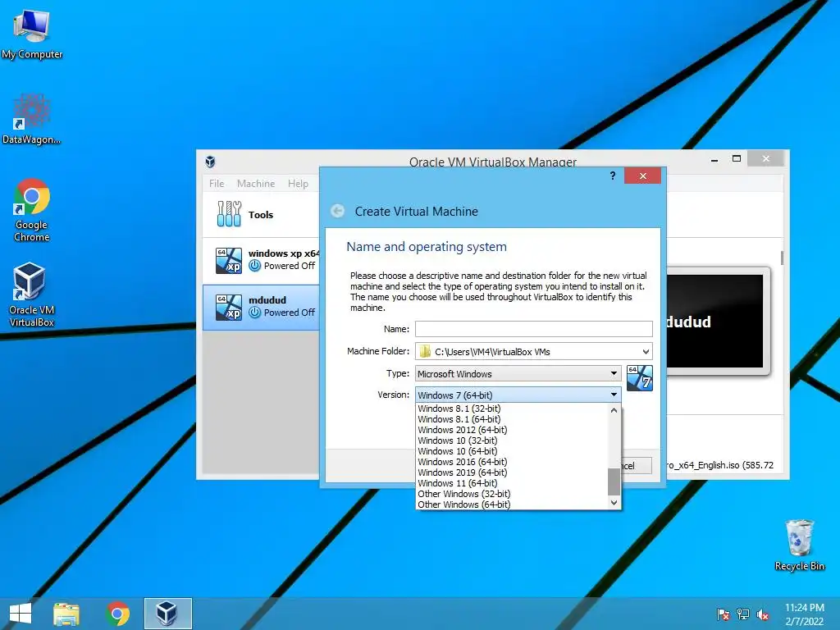Open My Computer desktop icon

32,34
